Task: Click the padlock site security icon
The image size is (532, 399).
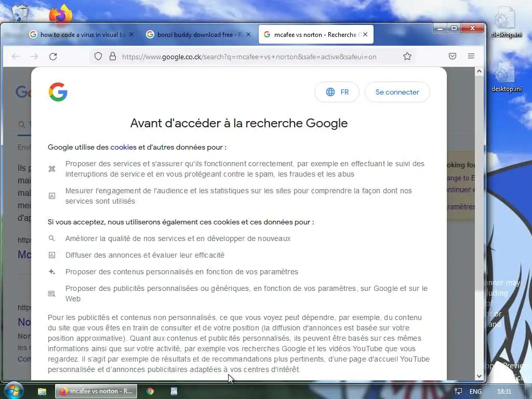Action: click(x=113, y=56)
